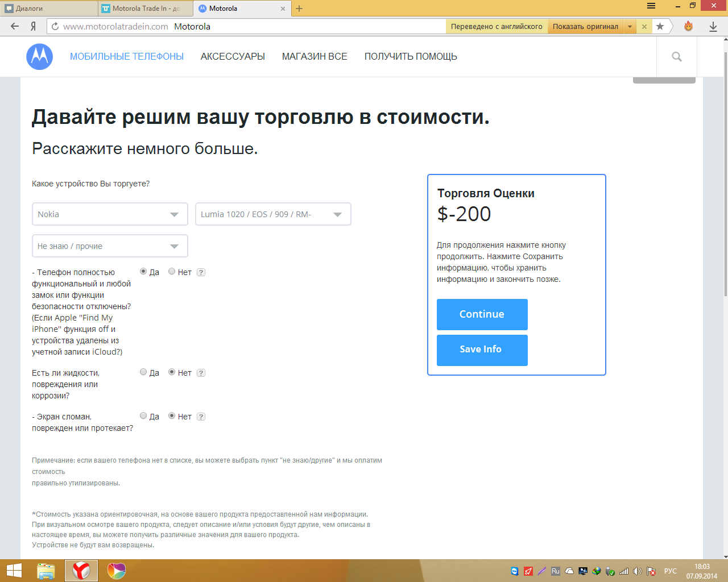This screenshot has width=728, height=582.
Task: Expand translation options arrow
Action: 630,26
